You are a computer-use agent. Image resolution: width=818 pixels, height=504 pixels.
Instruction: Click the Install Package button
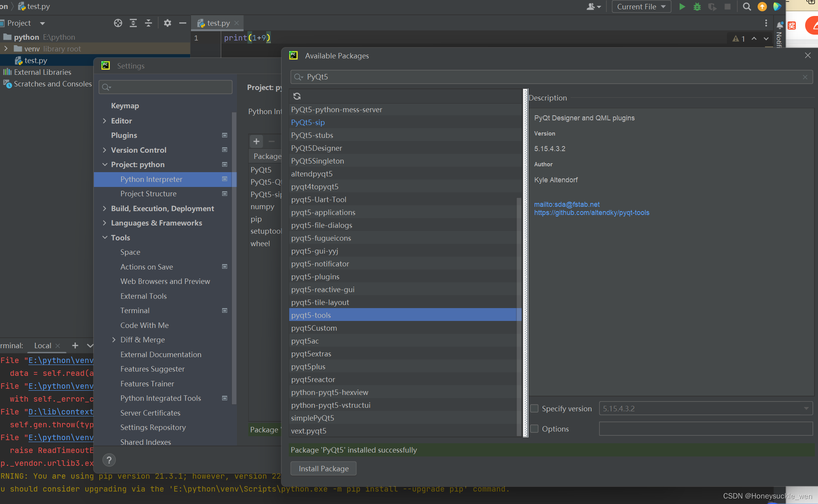323,469
